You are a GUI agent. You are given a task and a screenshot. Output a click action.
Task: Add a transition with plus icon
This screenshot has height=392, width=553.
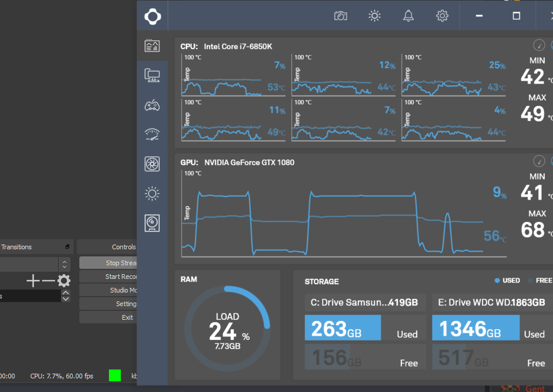click(x=33, y=281)
